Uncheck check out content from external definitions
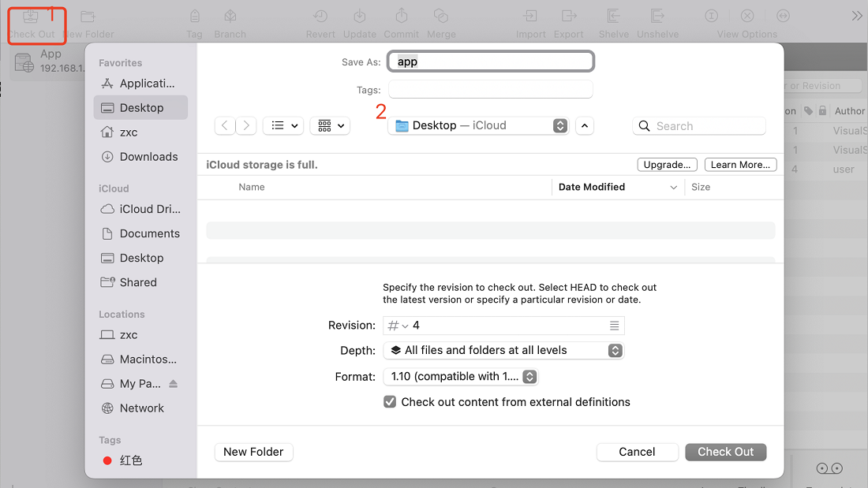Viewport: 868px width, 488px height. (390, 402)
